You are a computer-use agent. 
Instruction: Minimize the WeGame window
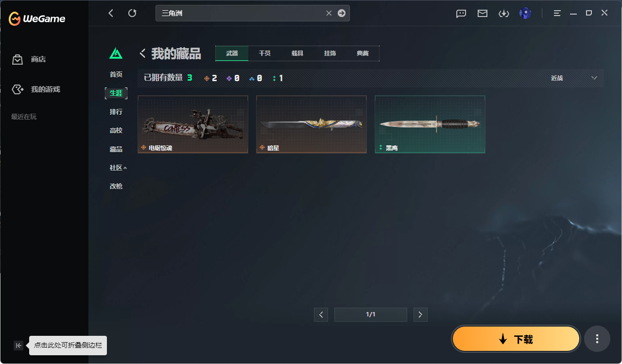click(x=573, y=13)
